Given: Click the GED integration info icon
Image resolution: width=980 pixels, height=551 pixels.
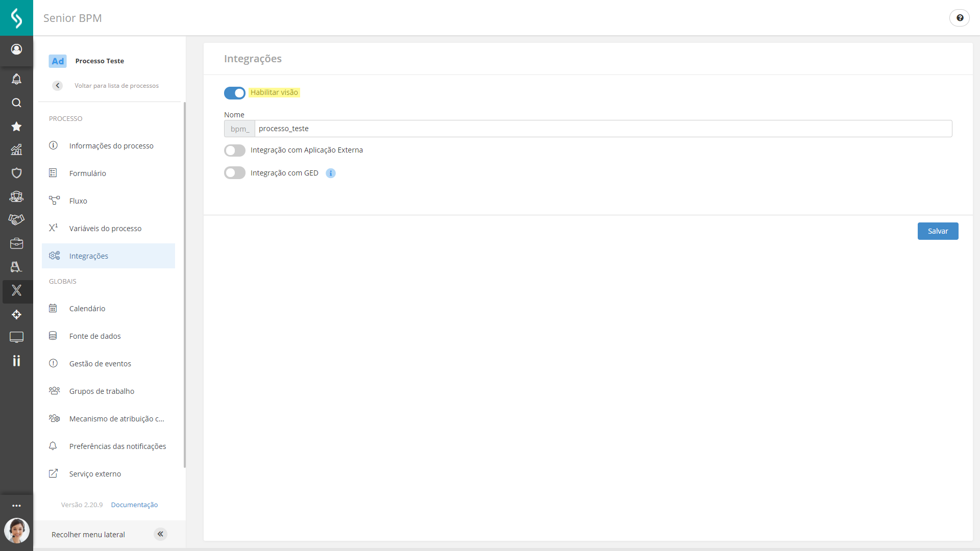Looking at the screenshot, I should point(331,173).
